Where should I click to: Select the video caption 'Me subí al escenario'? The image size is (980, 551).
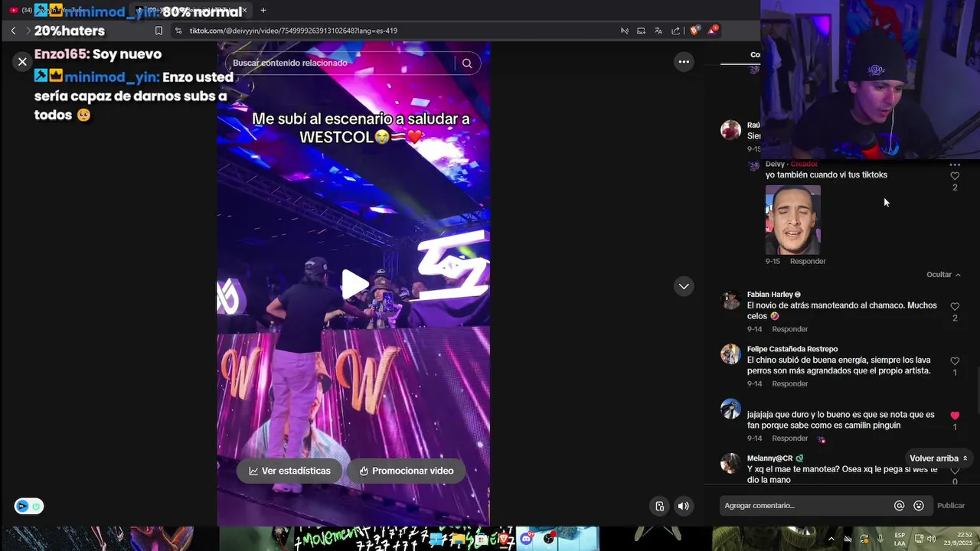coord(361,128)
